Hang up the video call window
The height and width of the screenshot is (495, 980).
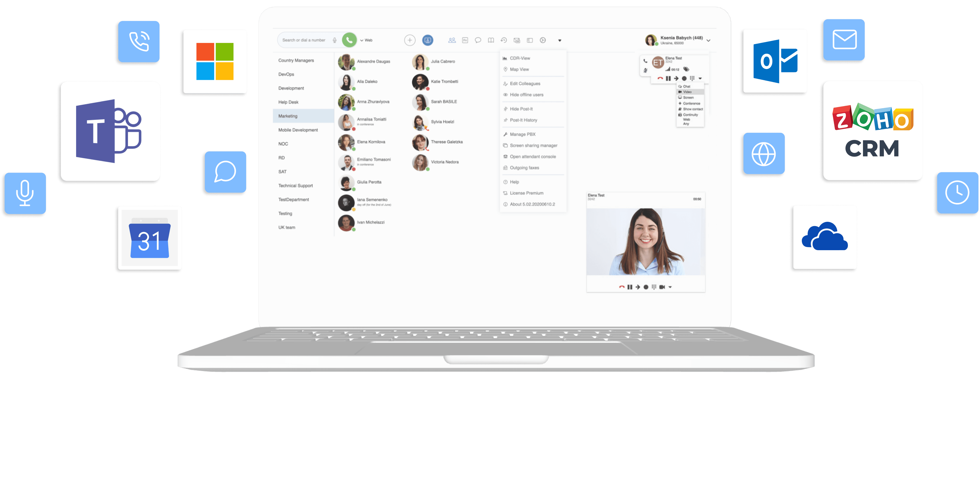(x=622, y=287)
